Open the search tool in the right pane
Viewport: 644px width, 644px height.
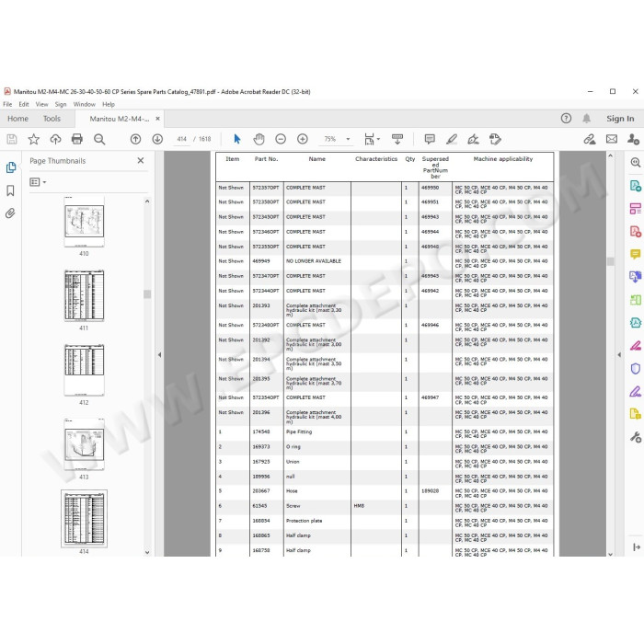tap(636, 163)
